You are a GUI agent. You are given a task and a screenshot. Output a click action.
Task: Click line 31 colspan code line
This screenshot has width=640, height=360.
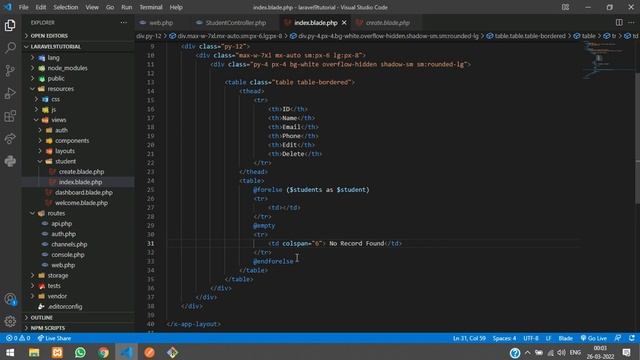[335, 244]
